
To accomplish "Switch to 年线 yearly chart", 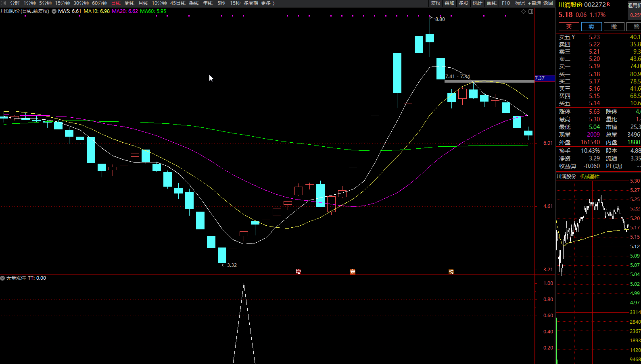I will click(208, 3).
